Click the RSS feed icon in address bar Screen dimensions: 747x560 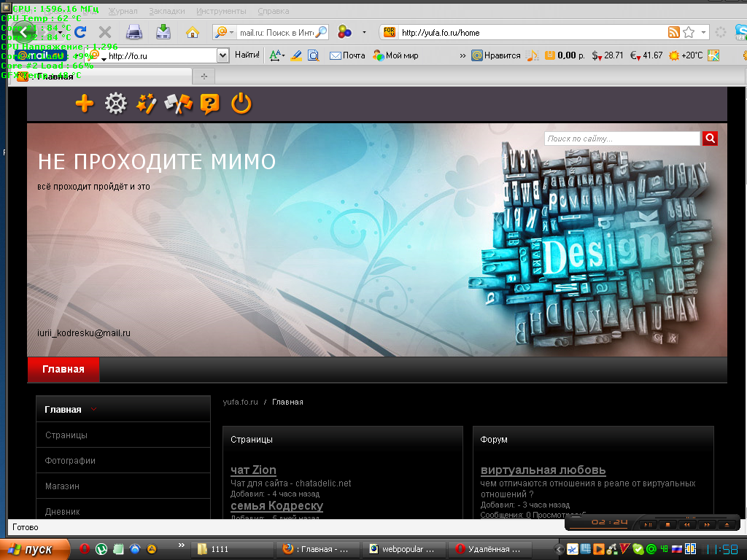tap(674, 32)
